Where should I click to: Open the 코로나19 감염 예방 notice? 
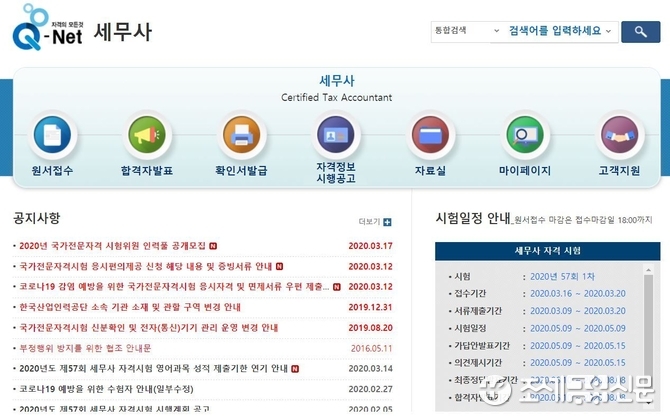click(x=170, y=287)
